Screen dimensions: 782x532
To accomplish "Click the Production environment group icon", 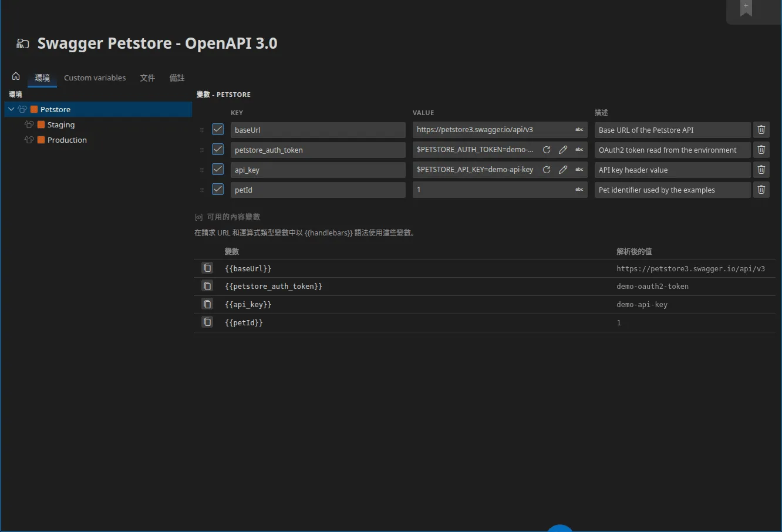I will point(29,140).
